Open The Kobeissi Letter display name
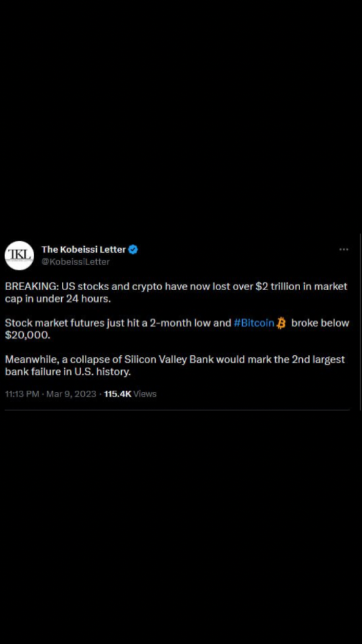 84,249
